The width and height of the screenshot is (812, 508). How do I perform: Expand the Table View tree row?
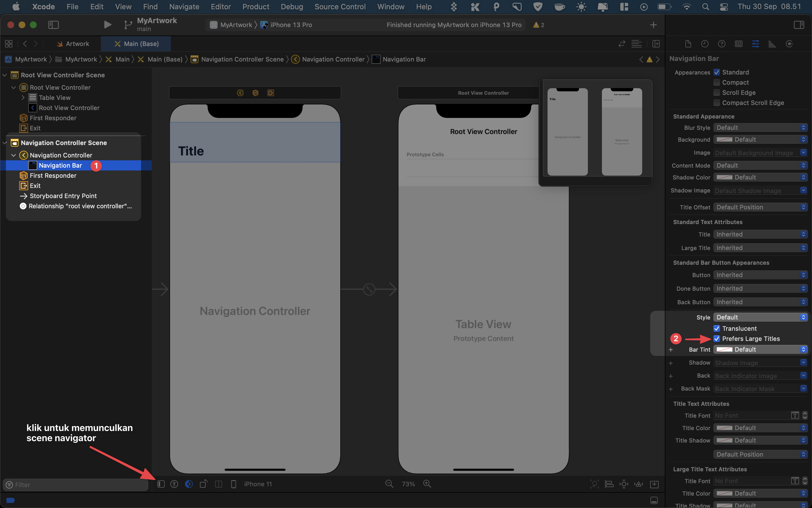23,97
